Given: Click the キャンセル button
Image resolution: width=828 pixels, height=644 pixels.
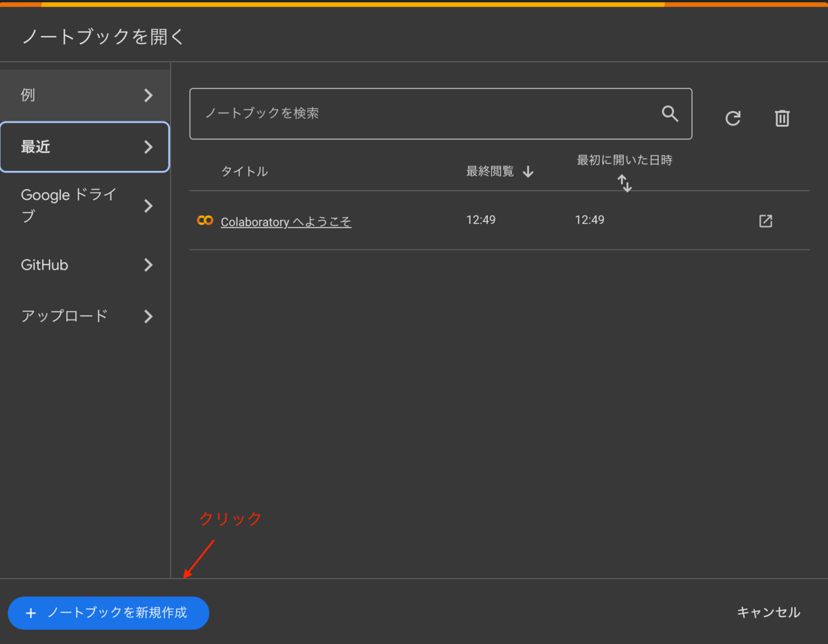Looking at the screenshot, I should (x=768, y=612).
